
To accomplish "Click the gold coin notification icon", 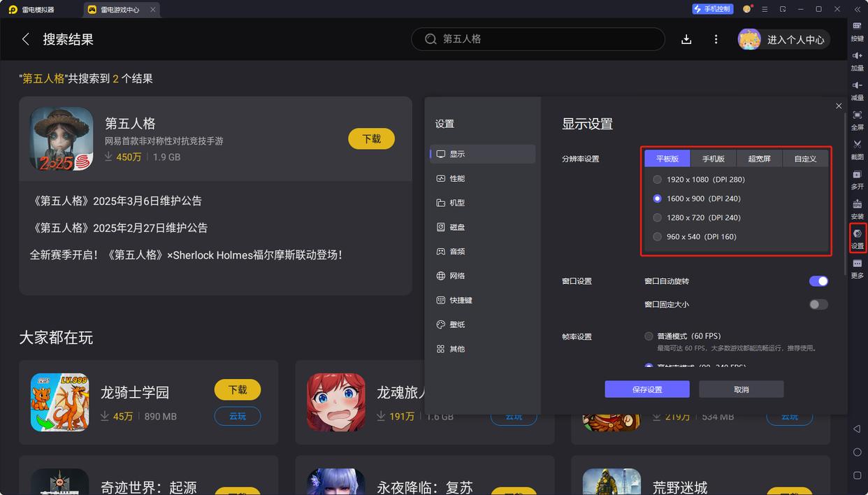I will 747,9.
